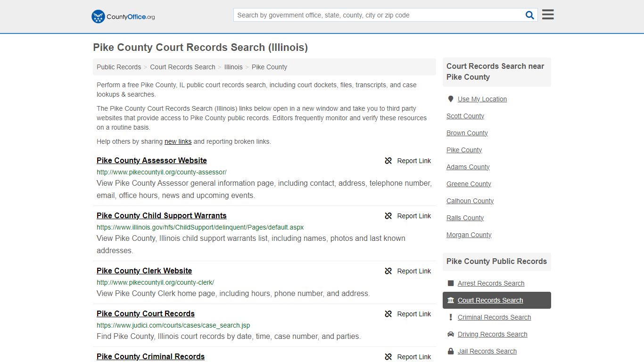Open the Brown County sidebar link
The height and width of the screenshot is (362, 644).
467,133
